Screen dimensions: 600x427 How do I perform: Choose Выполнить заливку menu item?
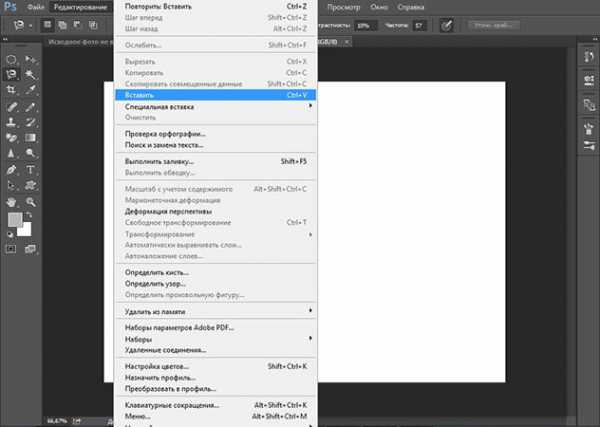click(216, 161)
